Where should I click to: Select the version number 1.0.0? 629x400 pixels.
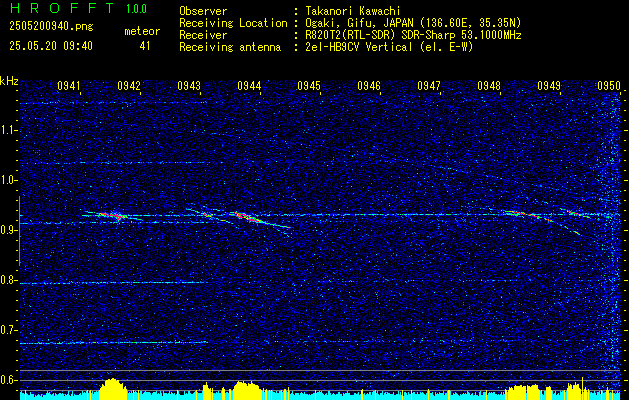pos(136,9)
